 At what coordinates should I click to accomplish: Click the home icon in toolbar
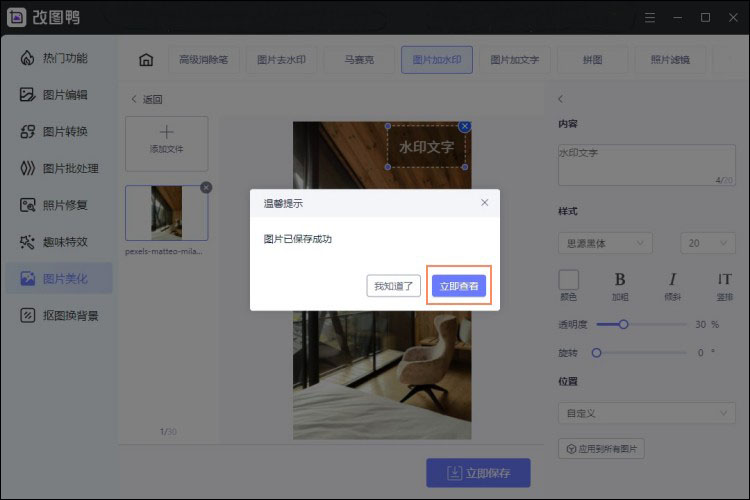point(146,60)
